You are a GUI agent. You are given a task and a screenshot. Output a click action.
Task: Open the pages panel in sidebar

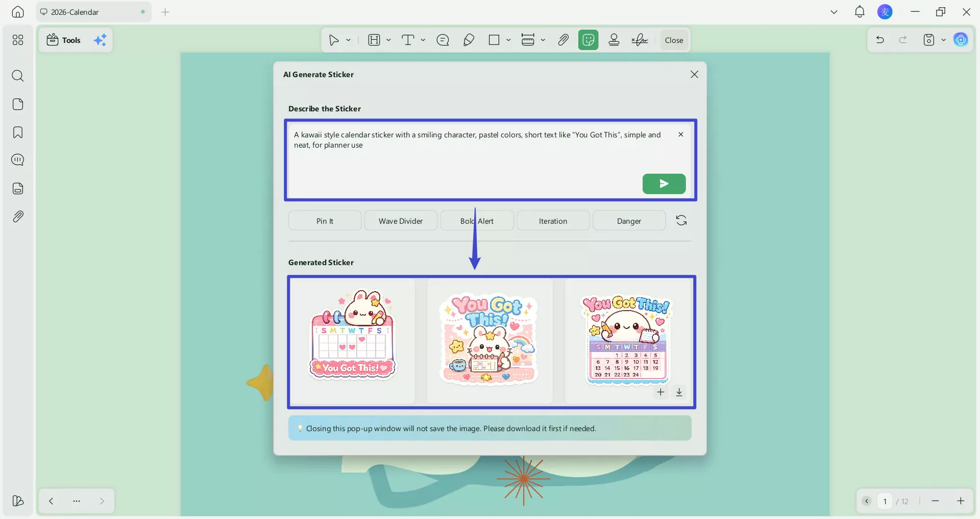tap(18, 104)
